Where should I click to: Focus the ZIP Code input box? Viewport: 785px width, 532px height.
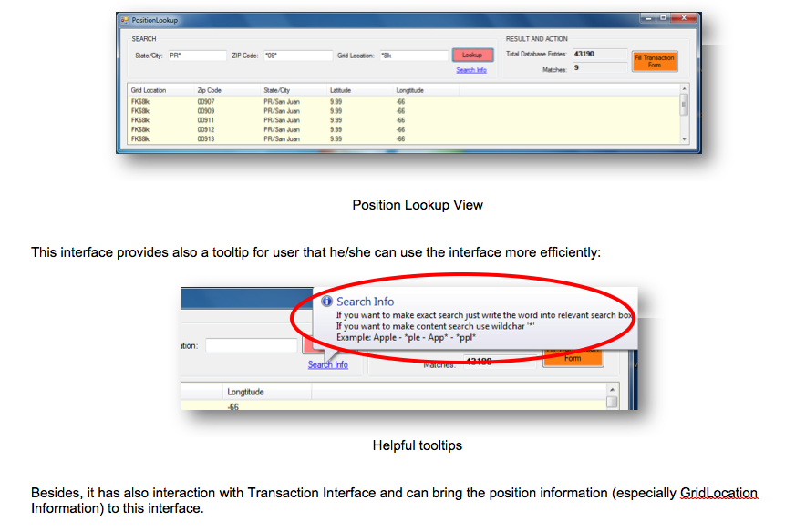click(x=297, y=56)
